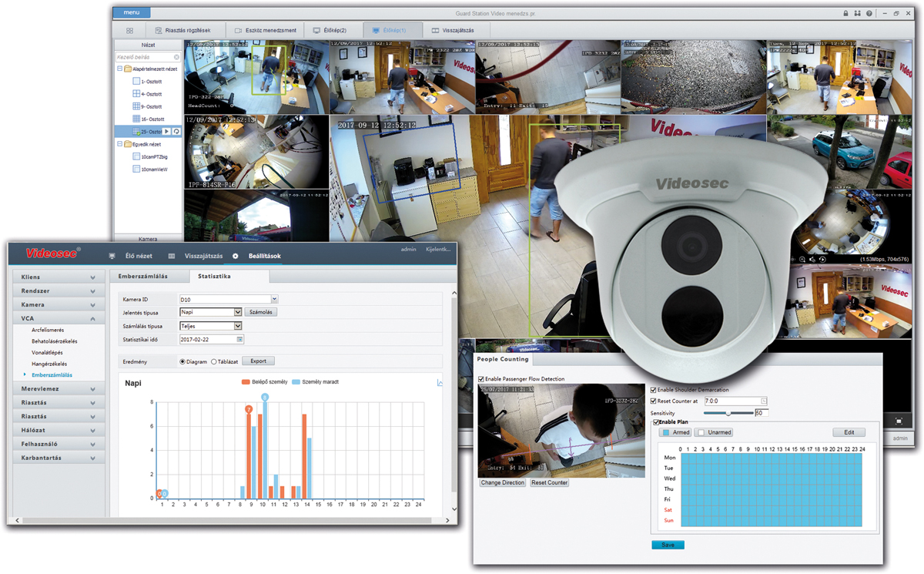Click the Számolás button
The width and height of the screenshot is (924, 574).
point(261,312)
